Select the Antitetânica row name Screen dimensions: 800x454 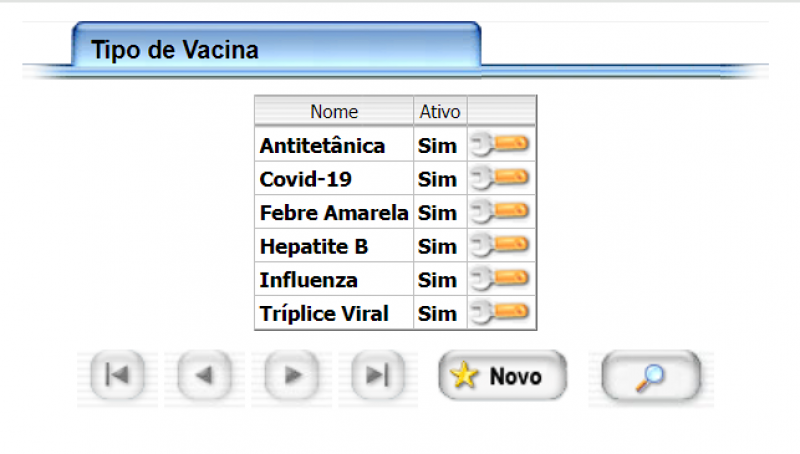click(x=322, y=146)
